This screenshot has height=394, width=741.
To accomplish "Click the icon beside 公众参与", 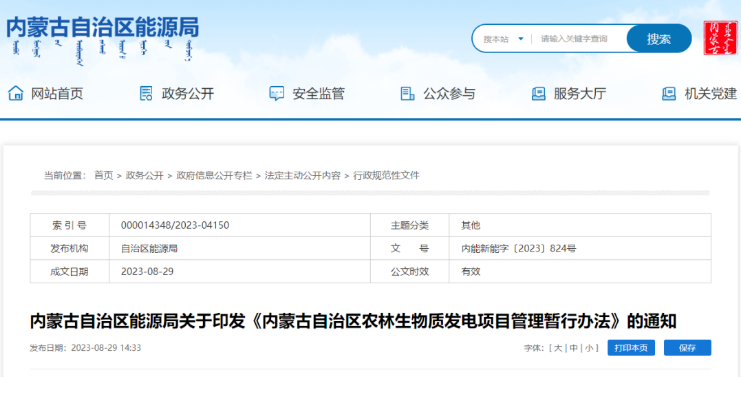I will [x=407, y=94].
